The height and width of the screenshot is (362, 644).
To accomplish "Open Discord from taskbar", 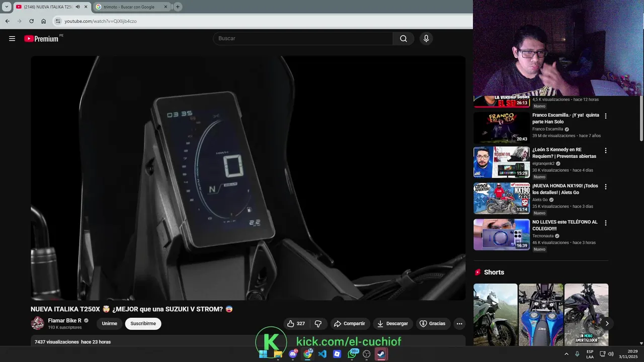I will 293,354.
